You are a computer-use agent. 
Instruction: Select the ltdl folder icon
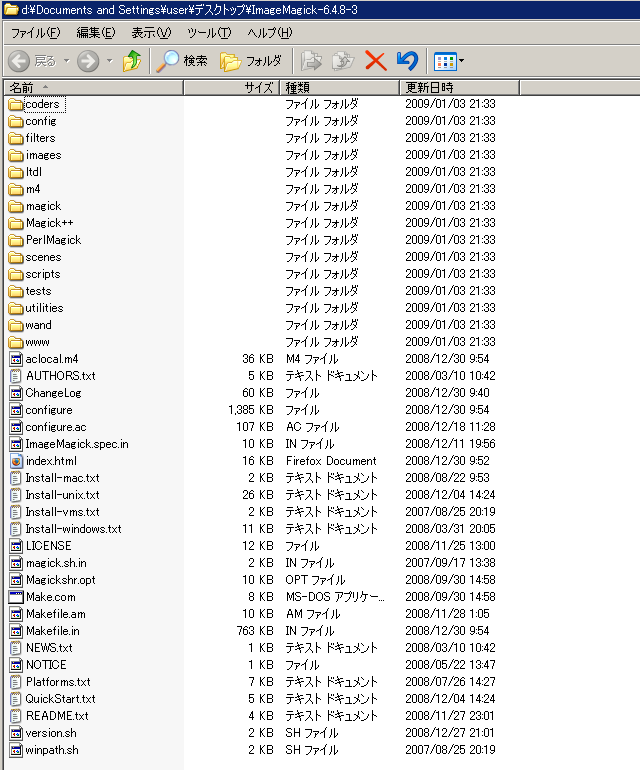(16, 172)
